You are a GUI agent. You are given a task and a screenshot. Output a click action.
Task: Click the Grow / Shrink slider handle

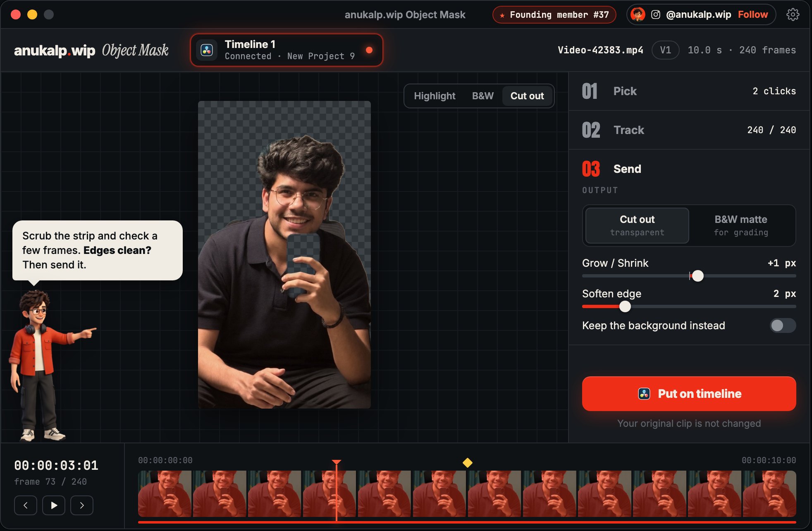point(698,276)
